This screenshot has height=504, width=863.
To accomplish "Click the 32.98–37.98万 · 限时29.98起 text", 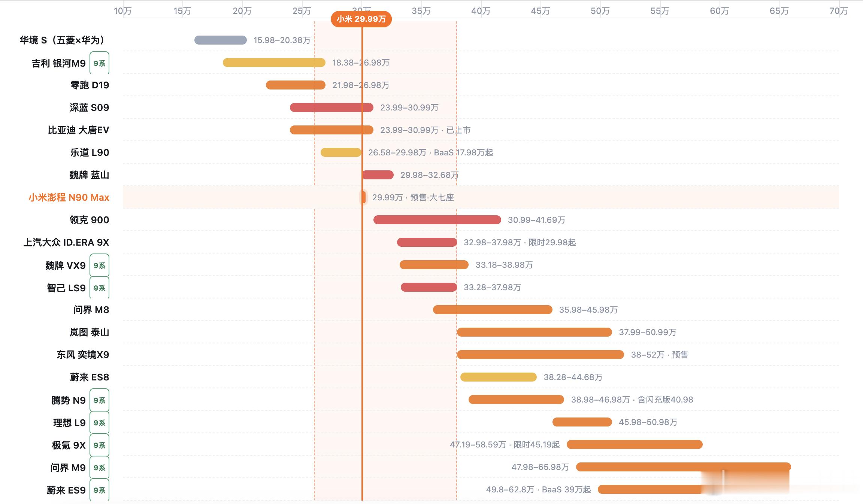I will (520, 242).
